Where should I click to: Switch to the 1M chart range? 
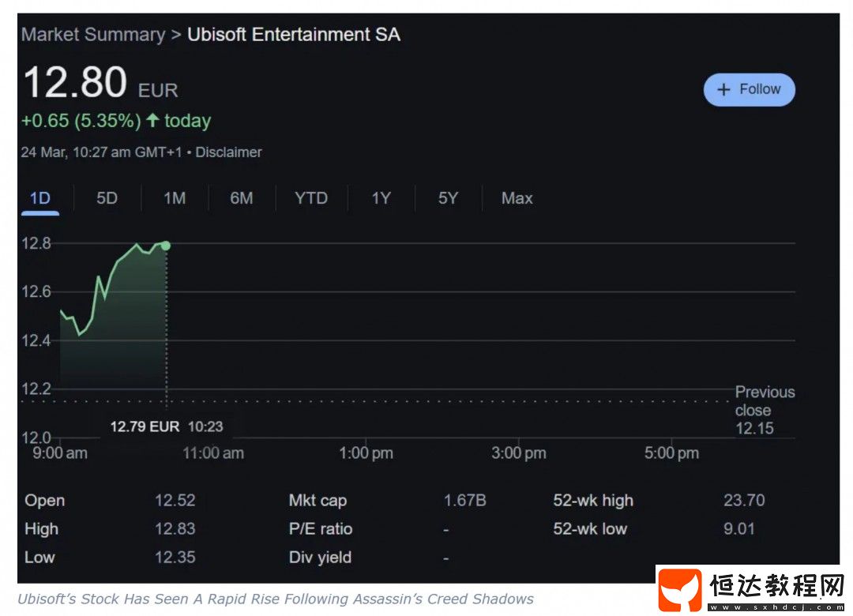pos(175,198)
